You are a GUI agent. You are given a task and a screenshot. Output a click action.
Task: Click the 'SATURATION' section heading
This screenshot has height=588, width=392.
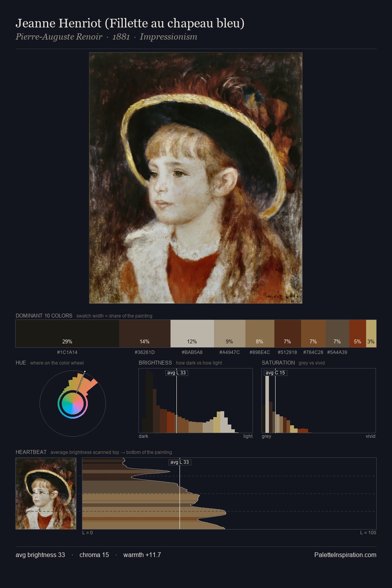278,363
